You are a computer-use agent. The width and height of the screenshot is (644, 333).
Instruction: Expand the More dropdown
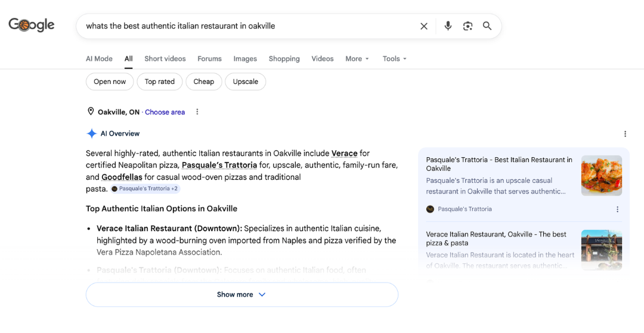pos(357,58)
